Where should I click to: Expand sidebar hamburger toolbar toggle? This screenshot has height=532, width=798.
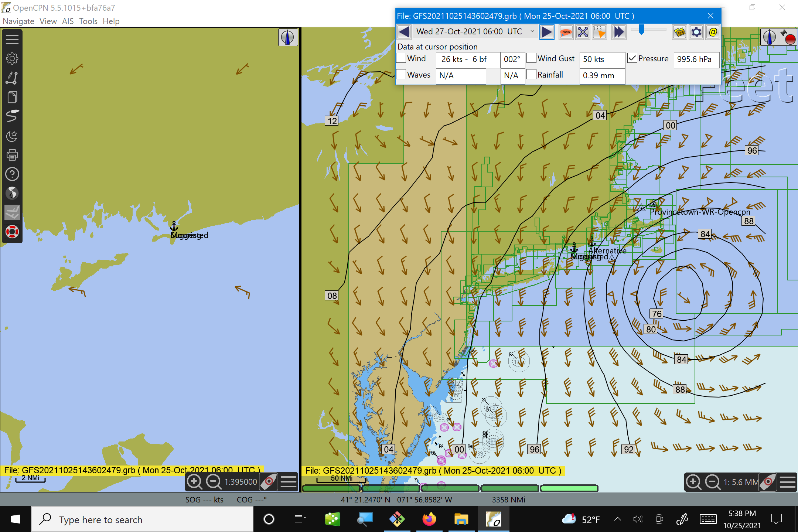coord(12,39)
